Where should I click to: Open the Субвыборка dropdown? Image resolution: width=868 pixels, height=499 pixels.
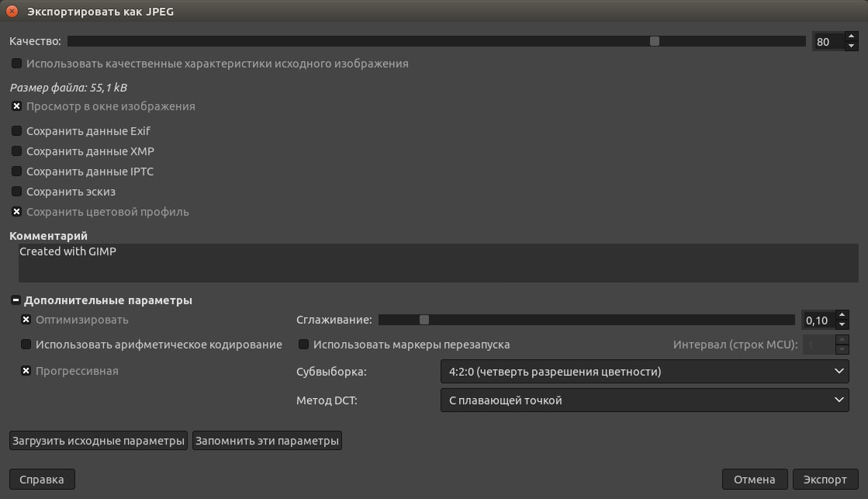[644, 372]
